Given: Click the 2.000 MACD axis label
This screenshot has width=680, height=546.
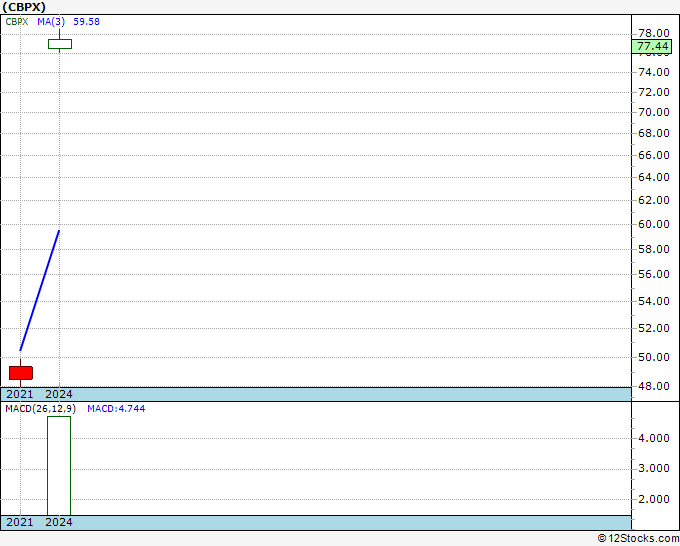Looking at the screenshot, I should (x=654, y=499).
